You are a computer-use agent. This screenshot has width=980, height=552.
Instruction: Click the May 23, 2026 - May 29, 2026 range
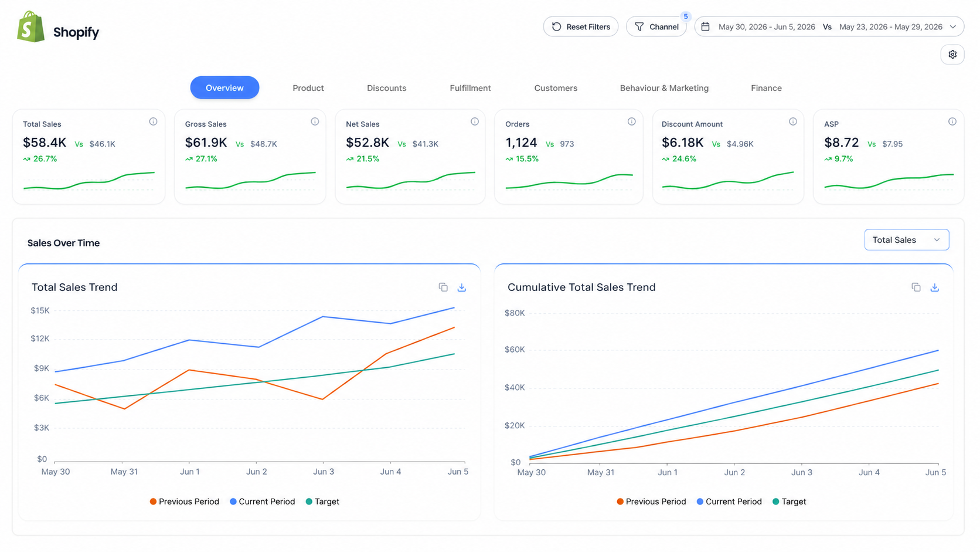coord(890,27)
